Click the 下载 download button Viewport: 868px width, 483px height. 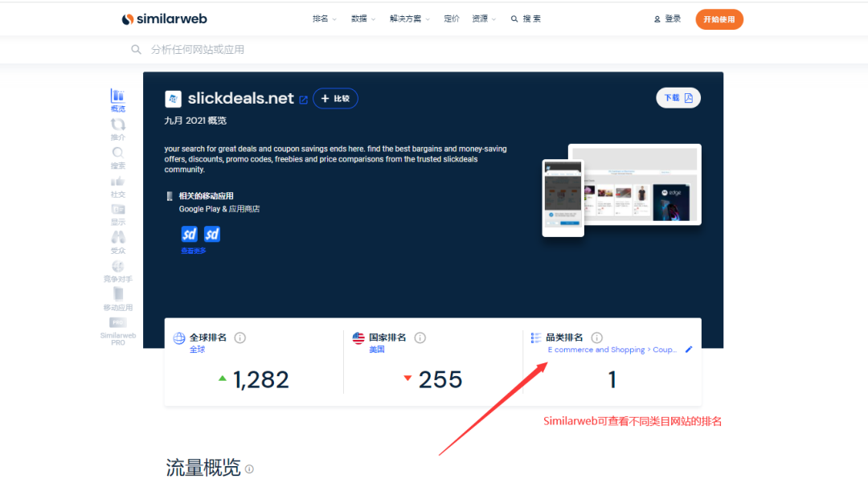[x=678, y=98]
